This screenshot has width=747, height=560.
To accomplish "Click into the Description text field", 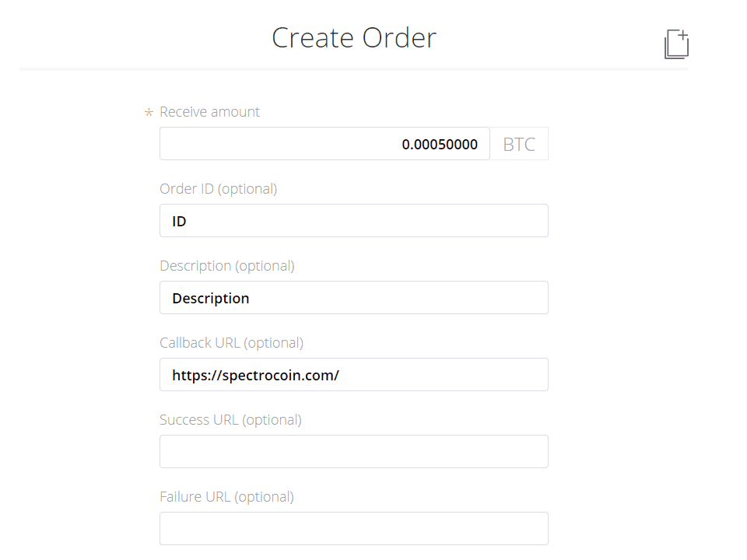I will pos(354,298).
